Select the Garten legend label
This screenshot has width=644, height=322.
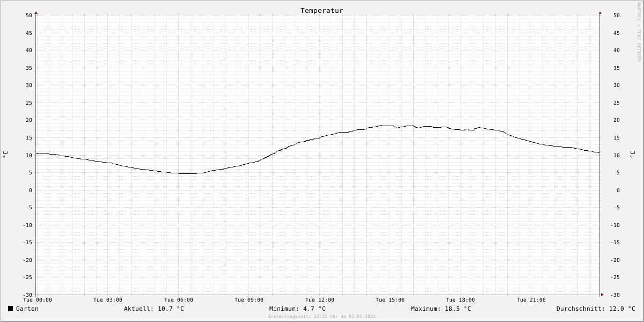tap(27, 309)
